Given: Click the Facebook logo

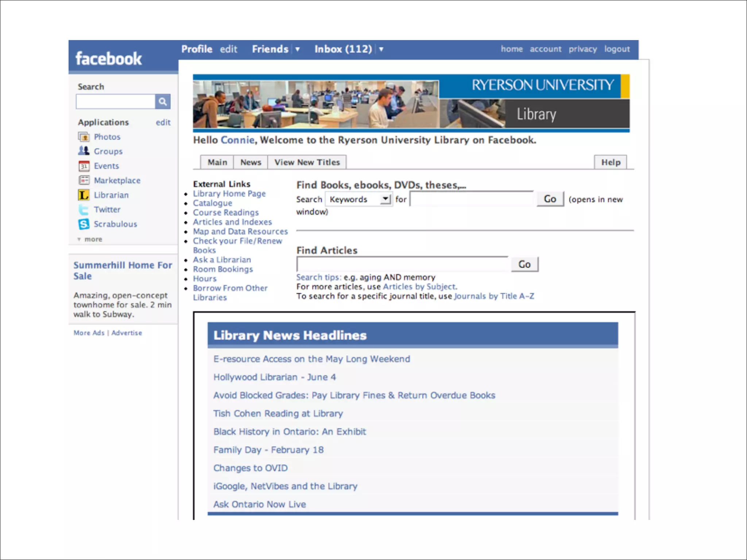Looking at the screenshot, I should click(108, 58).
